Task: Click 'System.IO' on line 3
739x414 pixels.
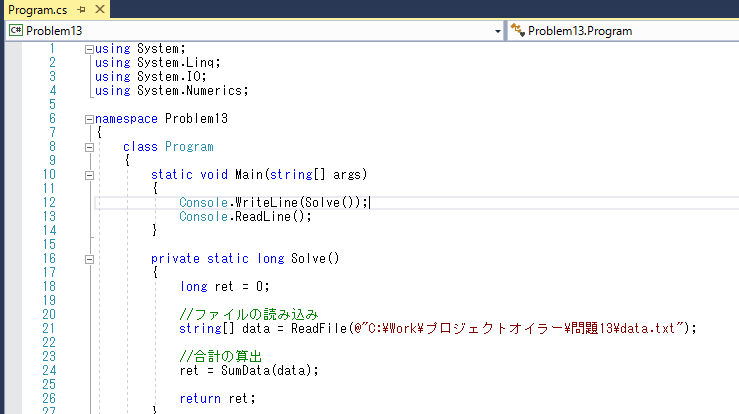Action: pyautogui.click(x=168, y=76)
